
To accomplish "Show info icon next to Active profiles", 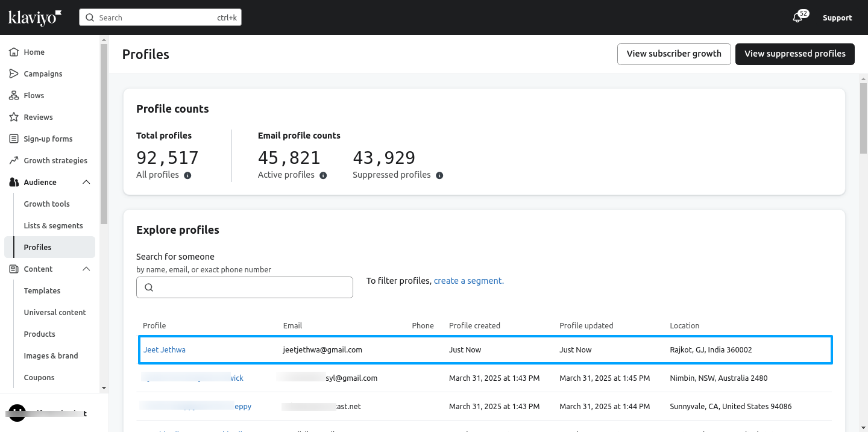I will 323,175.
